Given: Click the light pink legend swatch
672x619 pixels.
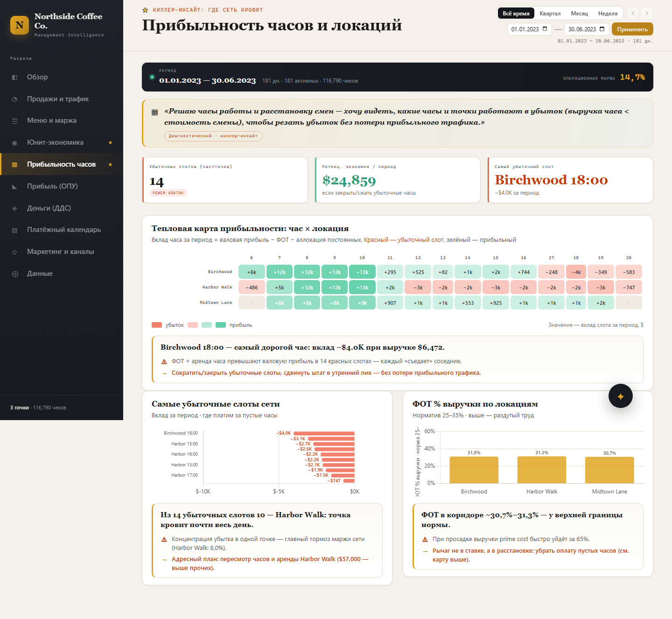Looking at the screenshot, I should pos(193,325).
